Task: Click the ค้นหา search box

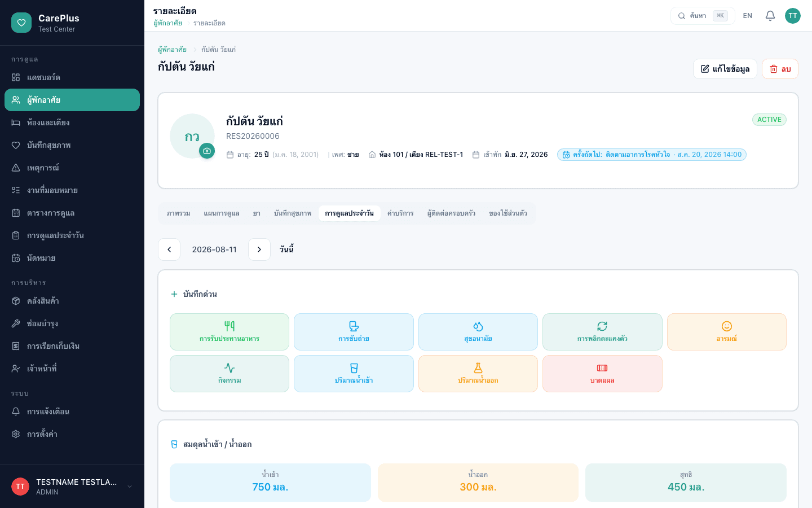Action: tap(703, 16)
